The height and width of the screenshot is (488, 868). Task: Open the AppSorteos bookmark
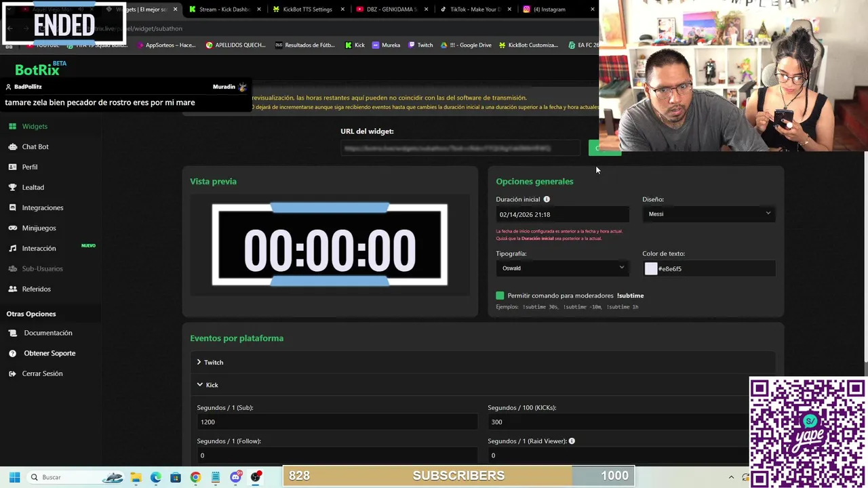point(166,45)
